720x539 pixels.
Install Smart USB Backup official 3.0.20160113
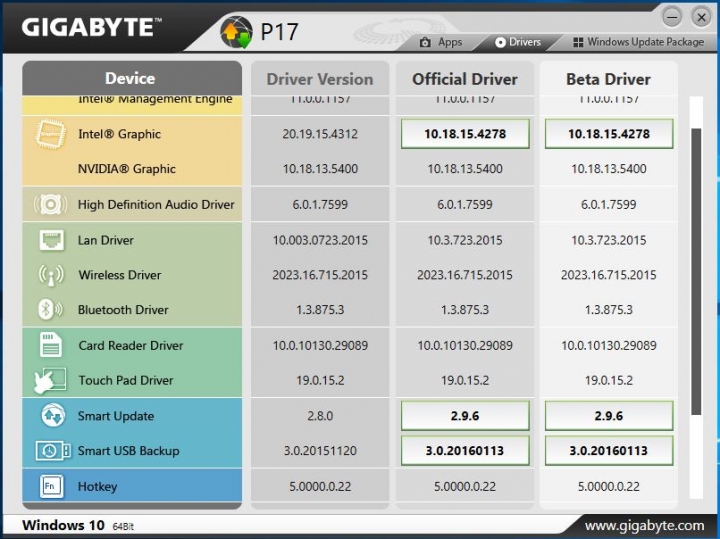point(465,450)
